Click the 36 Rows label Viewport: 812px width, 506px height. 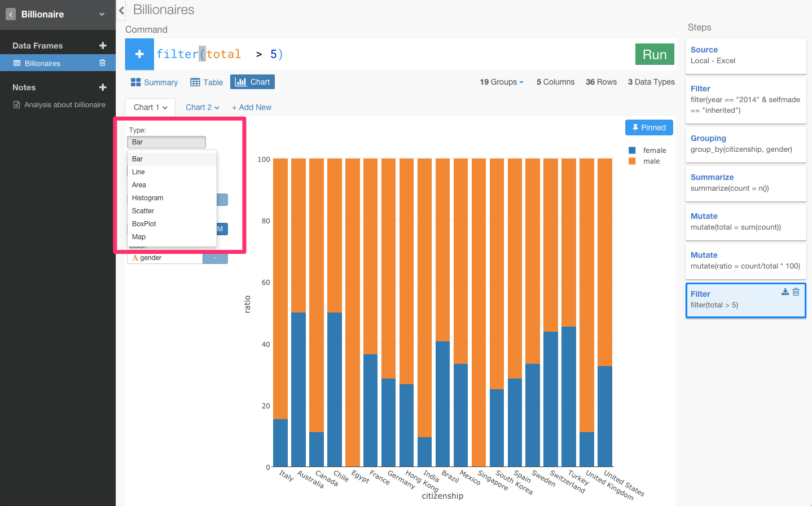pos(601,82)
